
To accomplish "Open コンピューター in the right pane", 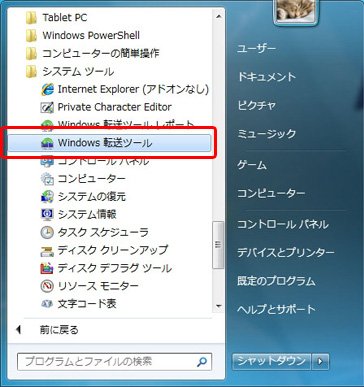I will pyautogui.click(x=271, y=193).
